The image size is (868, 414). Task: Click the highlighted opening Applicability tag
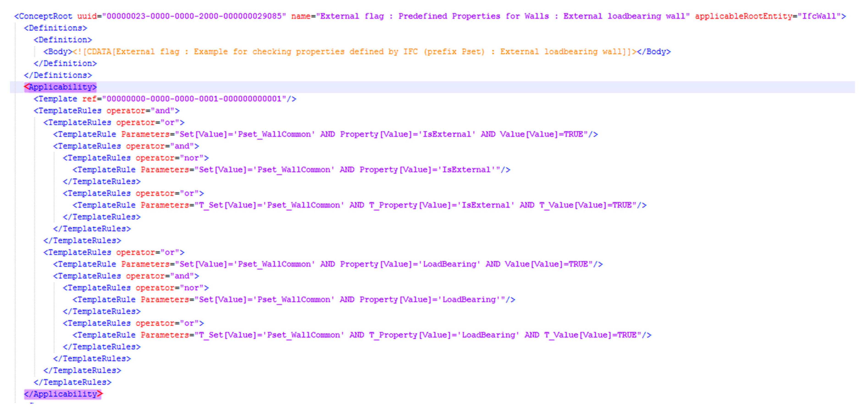coord(60,87)
